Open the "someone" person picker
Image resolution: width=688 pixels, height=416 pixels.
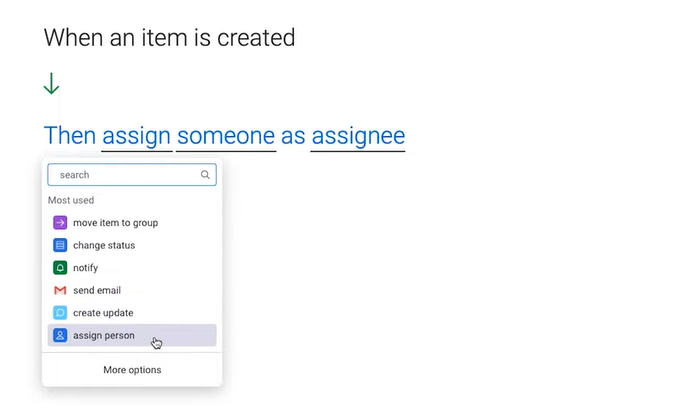225,136
